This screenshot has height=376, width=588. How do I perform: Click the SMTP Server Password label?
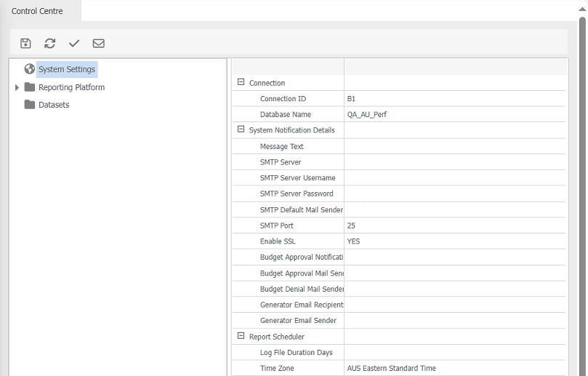pos(297,193)
